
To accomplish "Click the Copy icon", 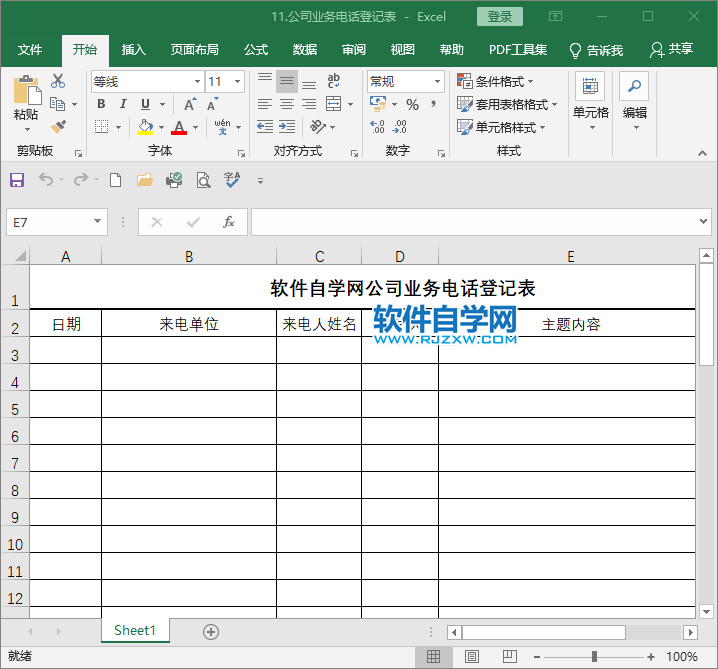I will pyautogui.click(x=57, y=104).
